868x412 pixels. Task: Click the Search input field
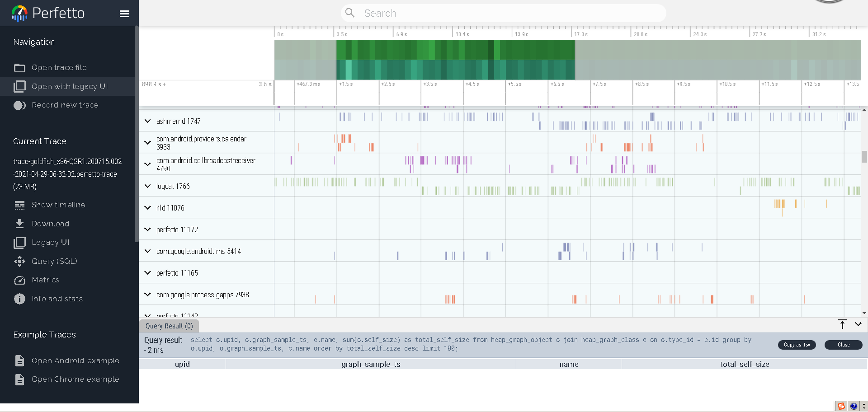tap(503, 13)
